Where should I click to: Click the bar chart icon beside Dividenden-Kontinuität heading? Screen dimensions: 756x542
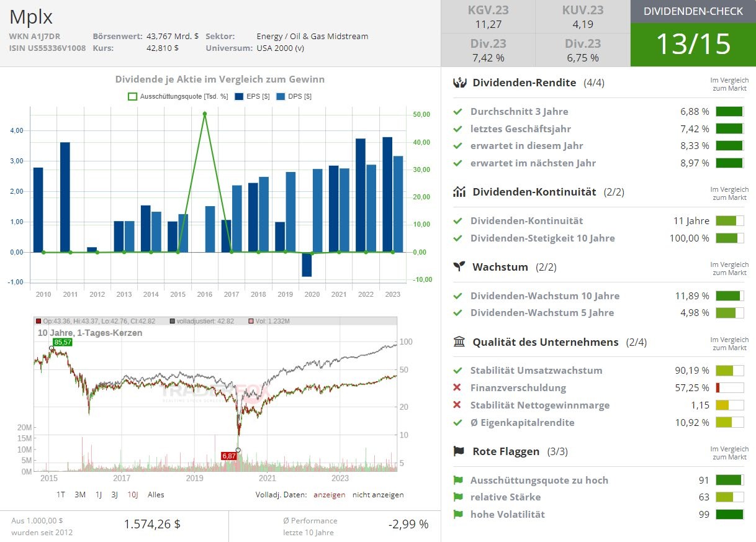click(459, 192)
